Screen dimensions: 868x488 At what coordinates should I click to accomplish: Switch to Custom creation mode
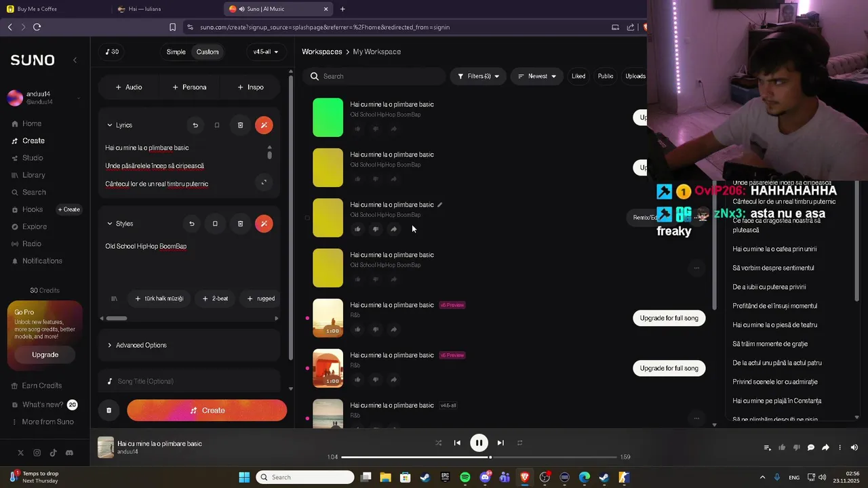coord(208,52)
